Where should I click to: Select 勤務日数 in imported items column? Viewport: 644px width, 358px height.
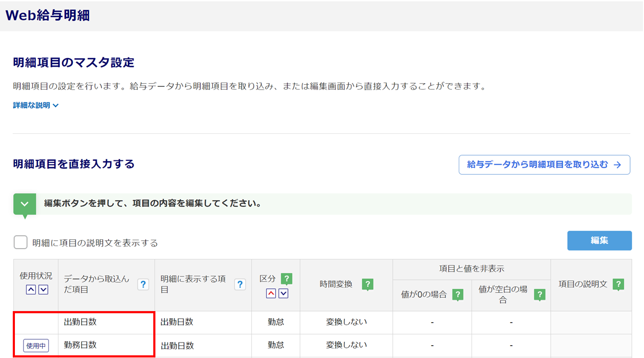tap(80, 345)
